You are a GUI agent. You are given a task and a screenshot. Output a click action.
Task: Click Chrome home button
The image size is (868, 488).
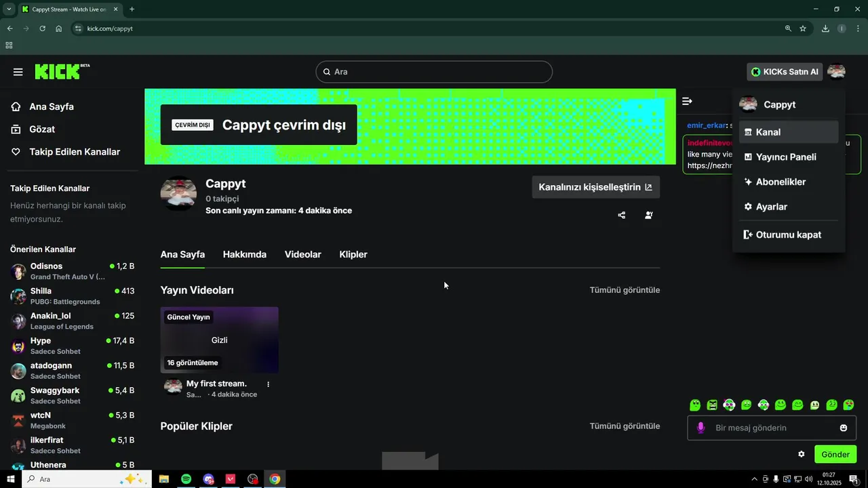point(59,28)
